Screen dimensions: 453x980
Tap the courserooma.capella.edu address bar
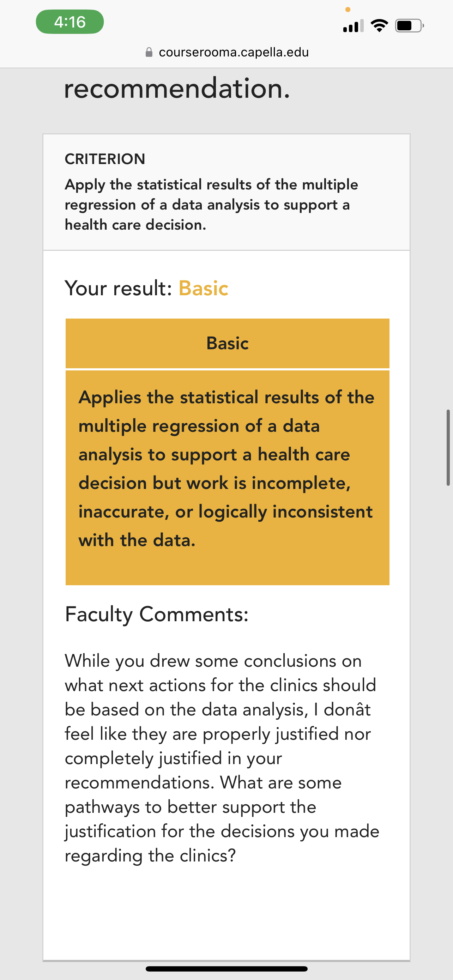[x=227, y=52]
